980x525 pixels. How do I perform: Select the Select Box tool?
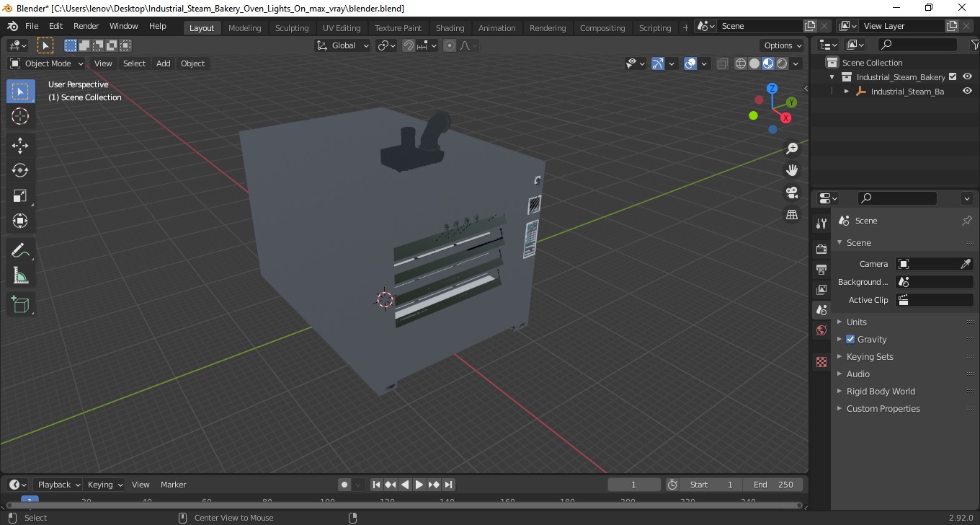pyautogui.click(x=20, y=92)
